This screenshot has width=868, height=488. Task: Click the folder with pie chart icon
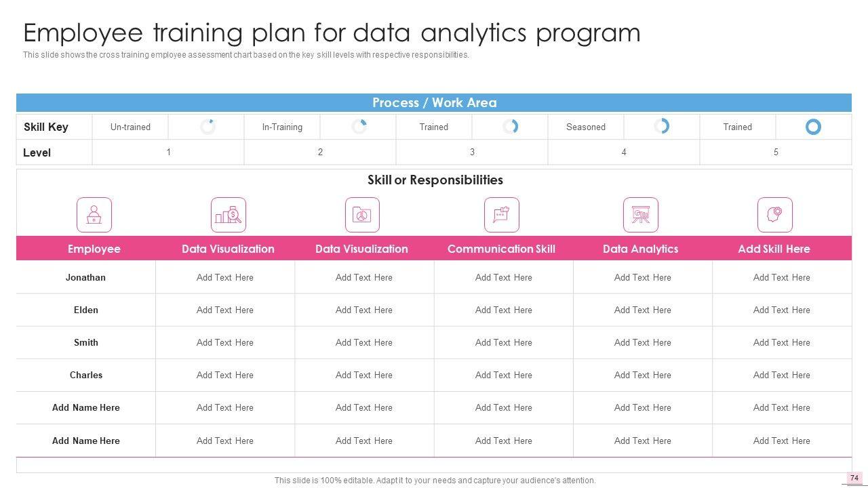362,215
